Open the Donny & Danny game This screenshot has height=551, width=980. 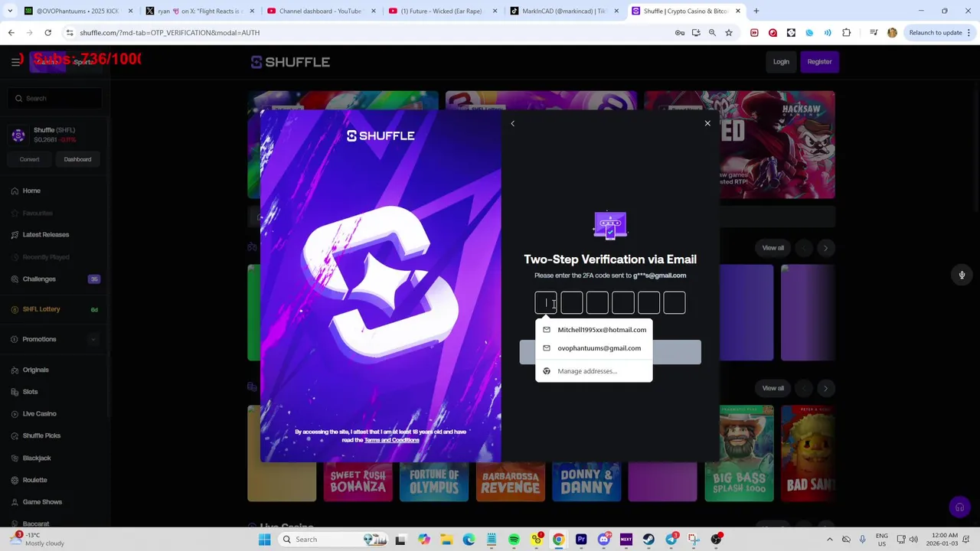click(x=586, y=481)
